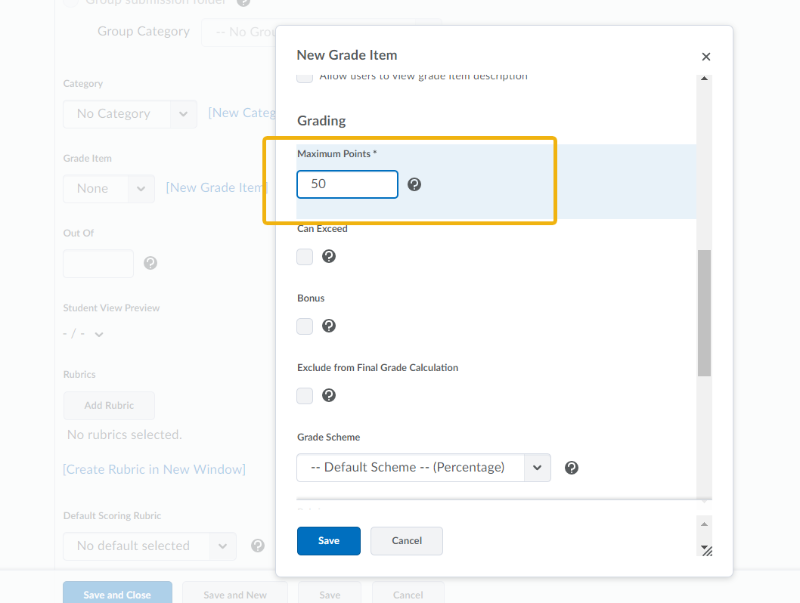Save the new grade item

pos(328,541)
